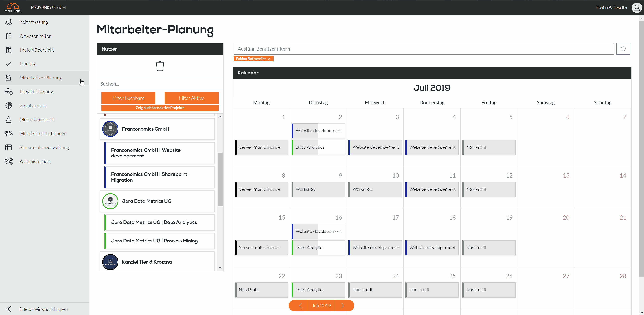Click Non Profit entry on July 22

(261, 290)
